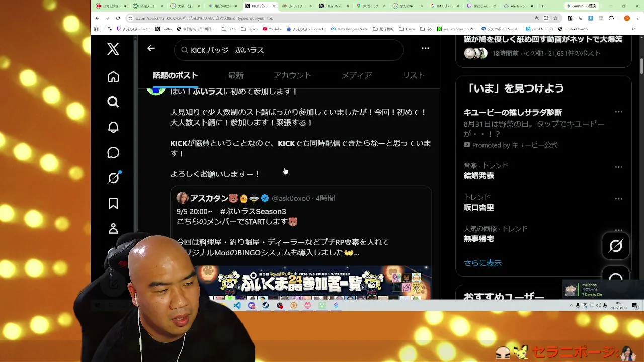The width and height of the screenshot is (644, 362).
Task: Switch to リスト tab
Action: pyautogui.click(x=414, y=75)
